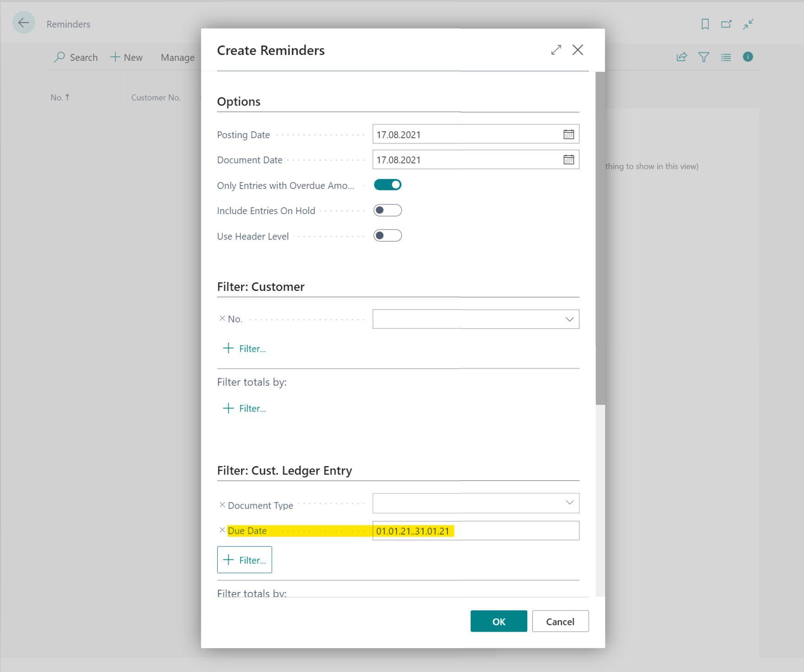Confirm reminder creation with OK

point(498,621)
